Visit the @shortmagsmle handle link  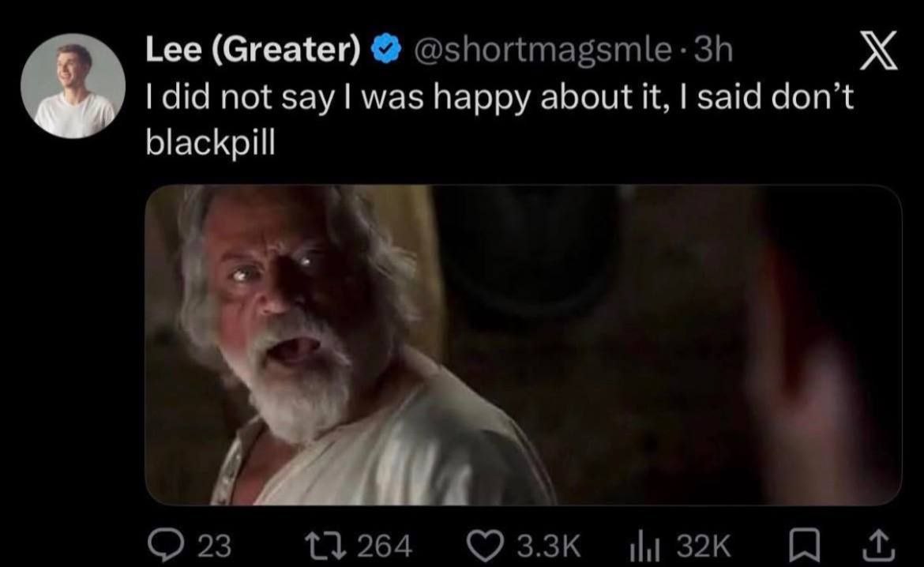[542, 51]
